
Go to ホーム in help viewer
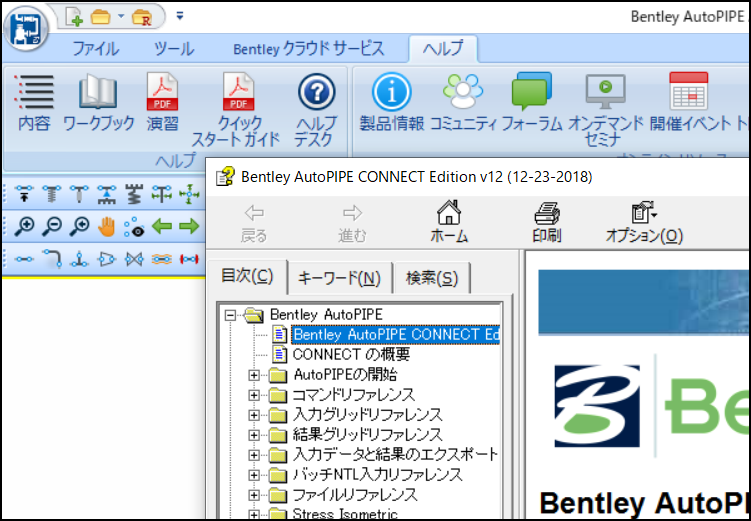click(x=449, y=221)
